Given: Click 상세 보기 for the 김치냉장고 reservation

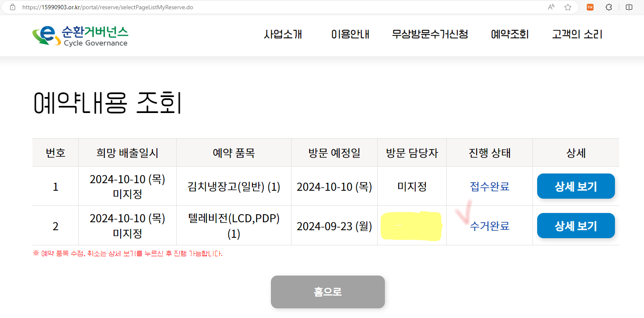Looking at the screenshot, I should click(x=576, y=186).
